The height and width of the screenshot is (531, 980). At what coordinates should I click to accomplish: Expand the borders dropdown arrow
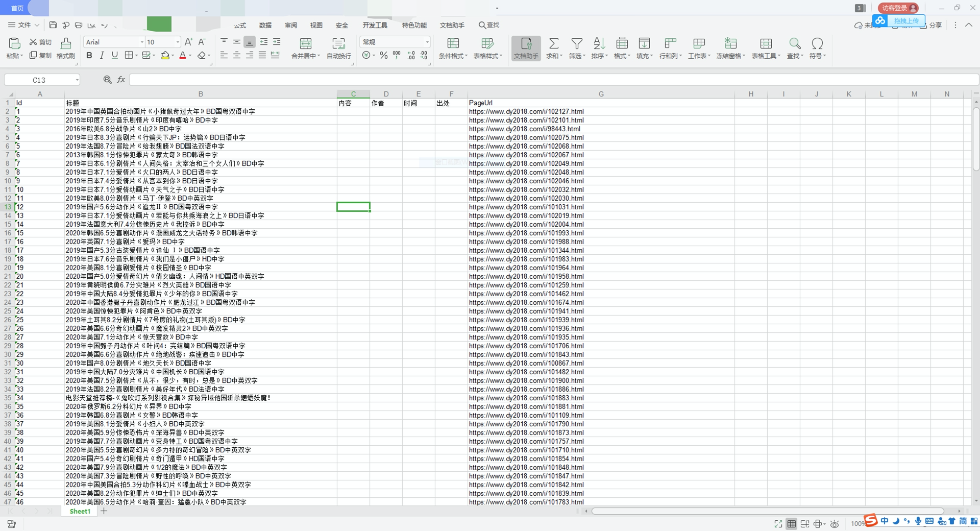click(136, 56)
